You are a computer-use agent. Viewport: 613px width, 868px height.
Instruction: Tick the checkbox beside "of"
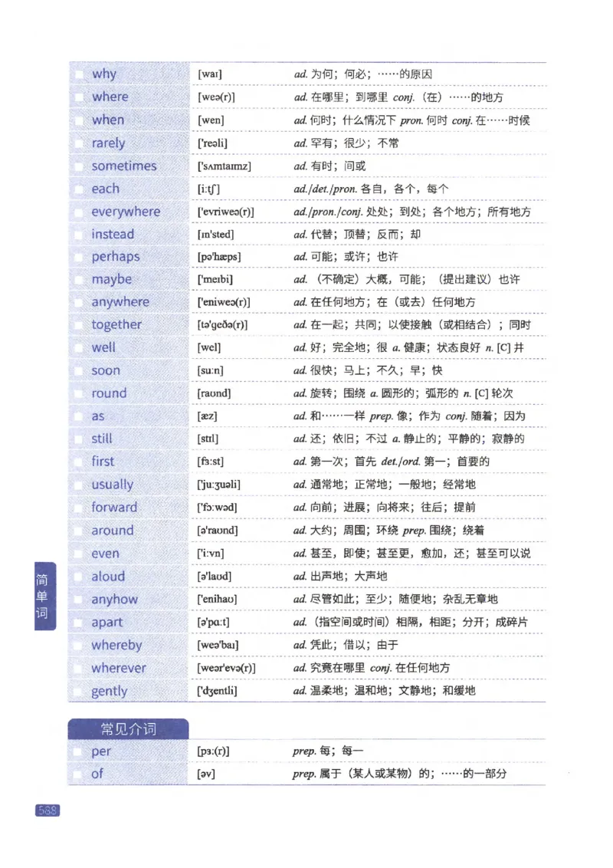80,774
